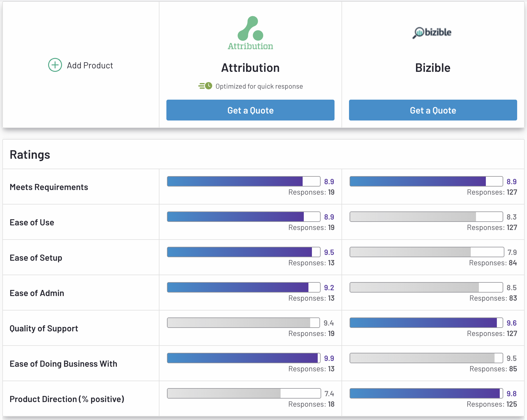Click Bizible's 9.6 Quality of Support score

[x=512, y=323]
